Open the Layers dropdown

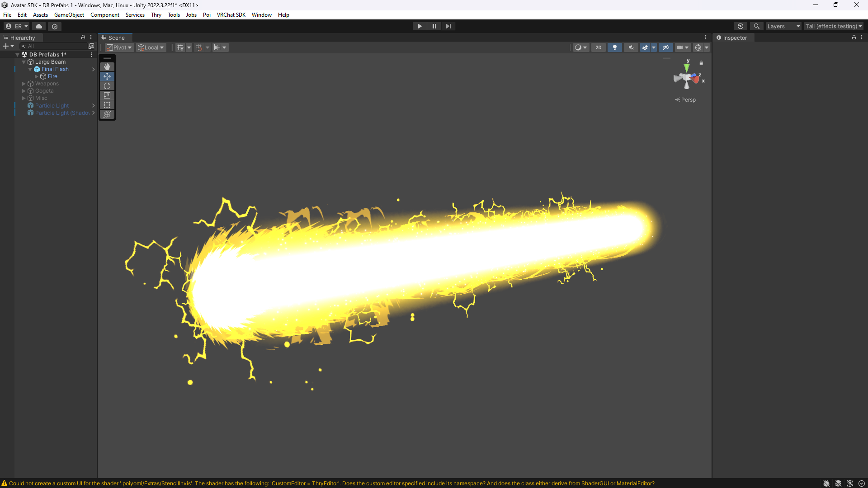[783, 26]
